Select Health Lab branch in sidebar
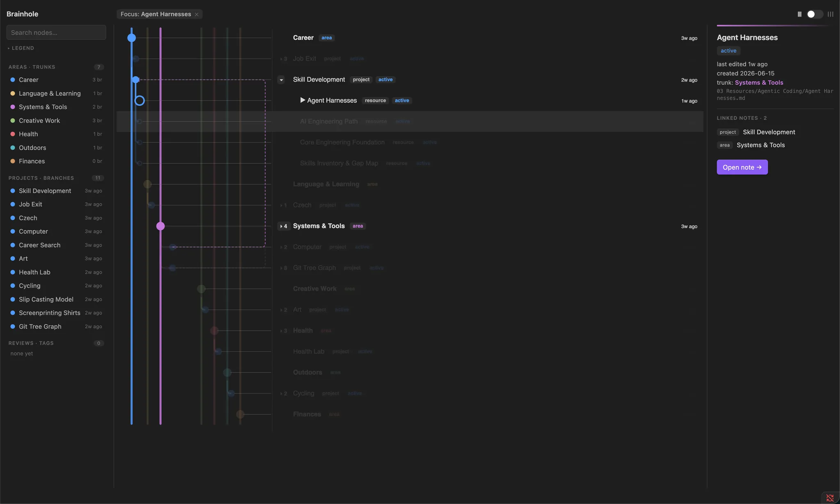This screenshot has height=504, width=840. point(56,272)
